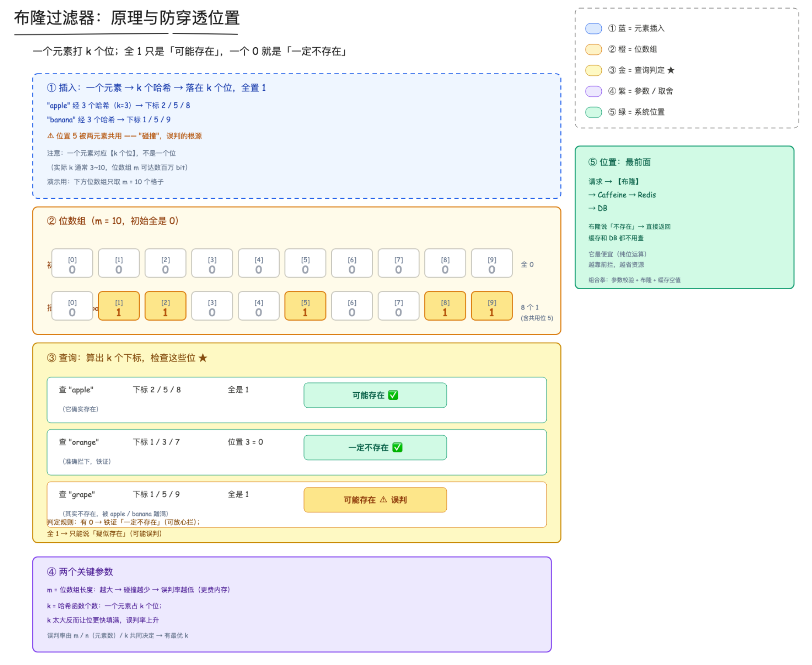
Task: Click the ④ 两个关键参数 heading
Action: coord(80,571)
